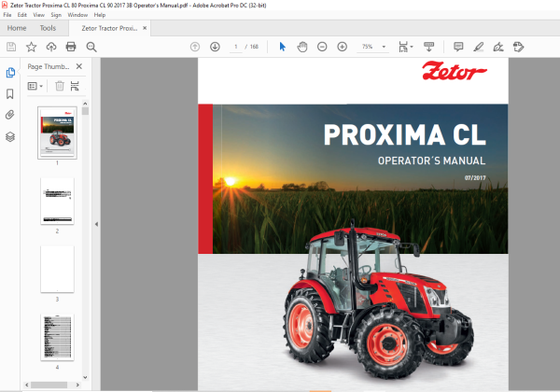Select the highlighter pen tool
Image resolution: width=560 pixels, height=392 pixels.
point(478,47)
